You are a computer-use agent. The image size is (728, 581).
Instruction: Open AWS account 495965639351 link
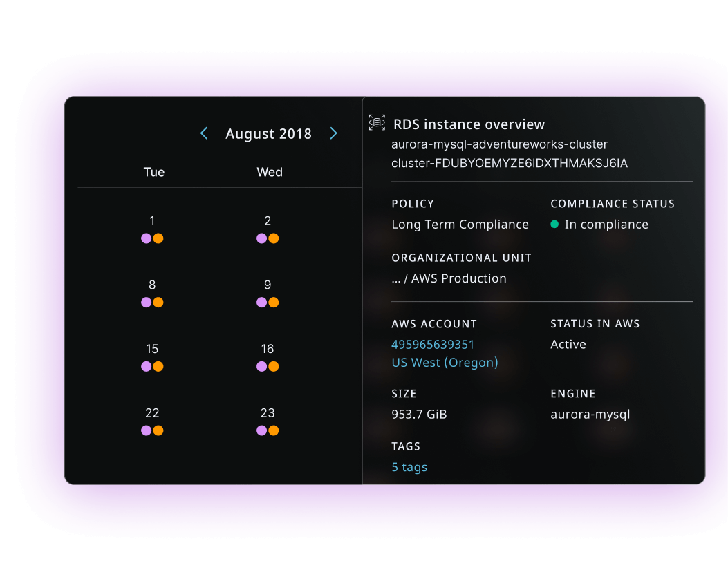pos(433,345)
